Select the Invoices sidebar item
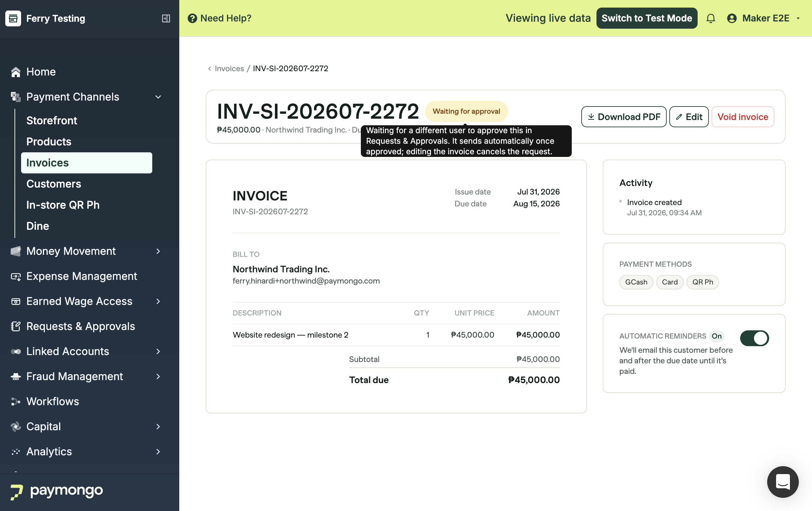This screenshot has width=812, height=511. coord(87,163)
